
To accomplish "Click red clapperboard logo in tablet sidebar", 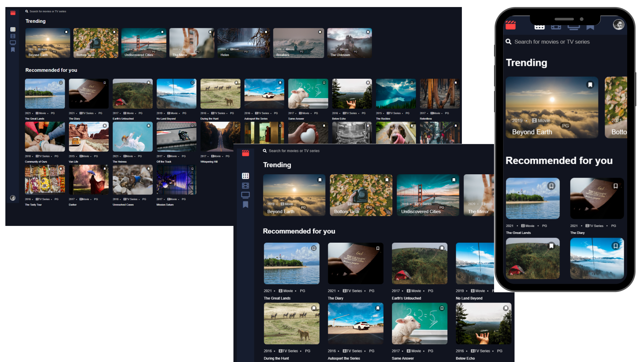I will tap(246, 153).
